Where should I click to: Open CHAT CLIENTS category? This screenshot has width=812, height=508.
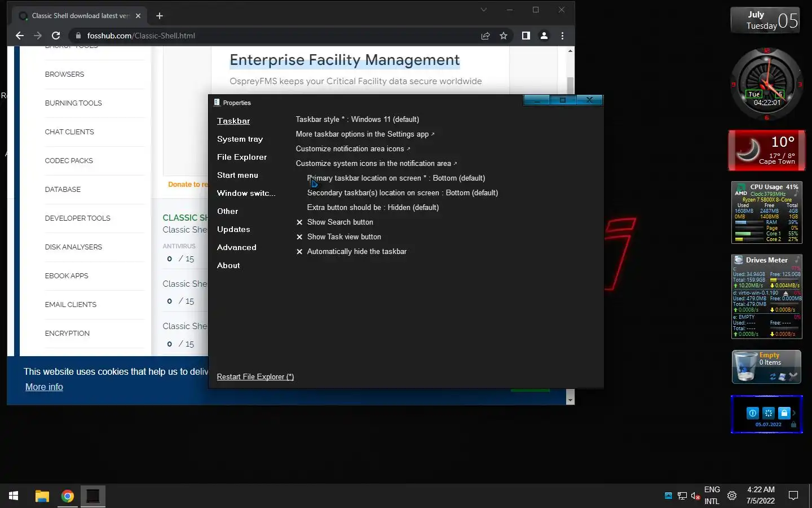point(69,132)
